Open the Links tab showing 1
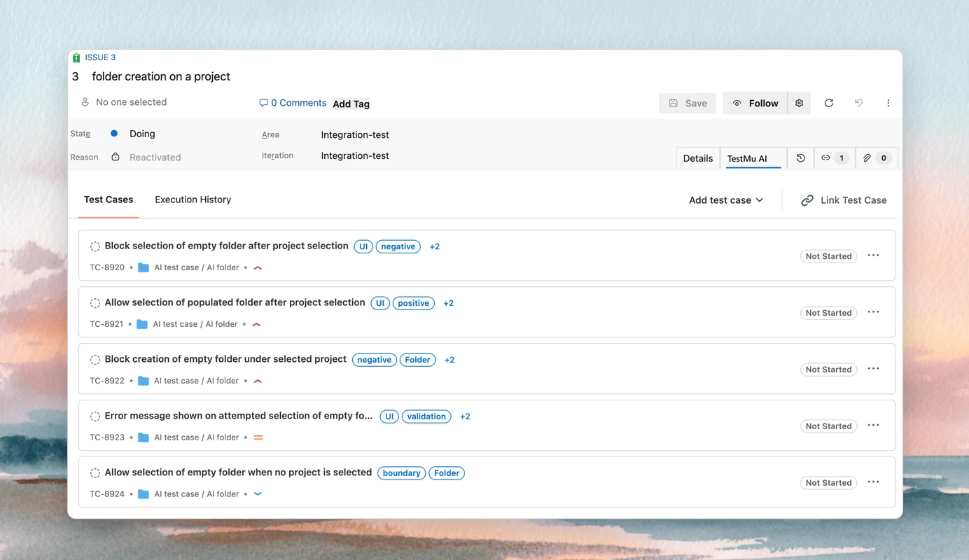The image size is (969, 560). (835, 158)
